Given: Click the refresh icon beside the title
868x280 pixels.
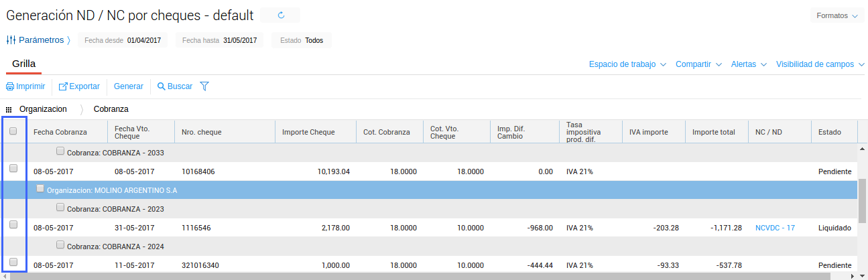Looking at the screenshot, I should tap(280, 15).
